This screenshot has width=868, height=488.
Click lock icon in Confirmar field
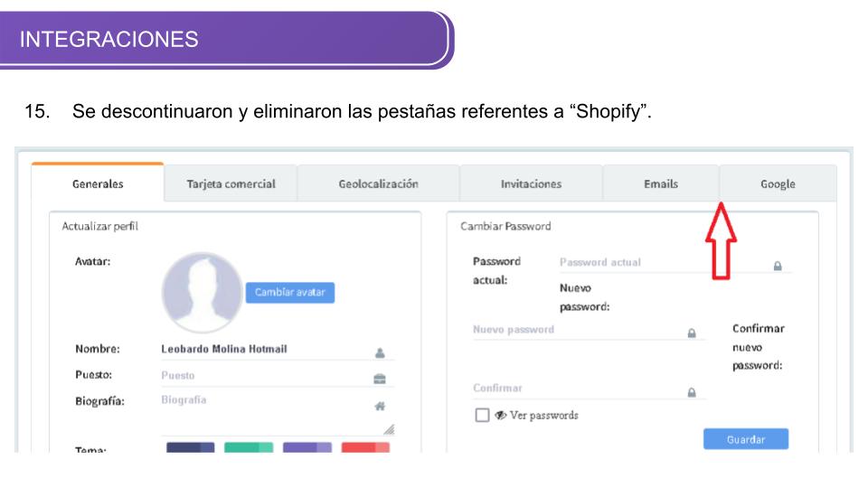(692, 392)
